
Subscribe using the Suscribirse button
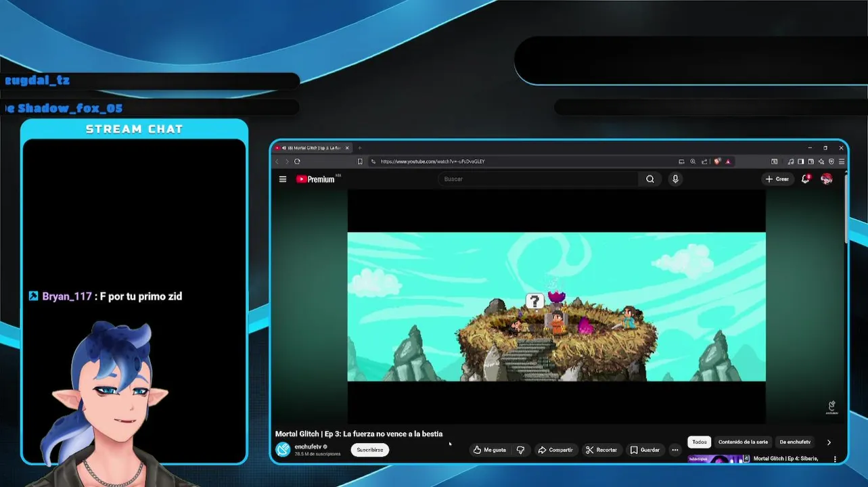click(x=370, y=450)
